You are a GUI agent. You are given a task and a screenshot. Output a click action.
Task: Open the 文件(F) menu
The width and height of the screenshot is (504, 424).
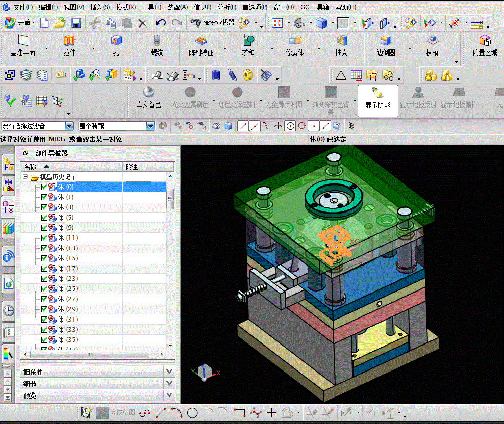pos(23,7)
